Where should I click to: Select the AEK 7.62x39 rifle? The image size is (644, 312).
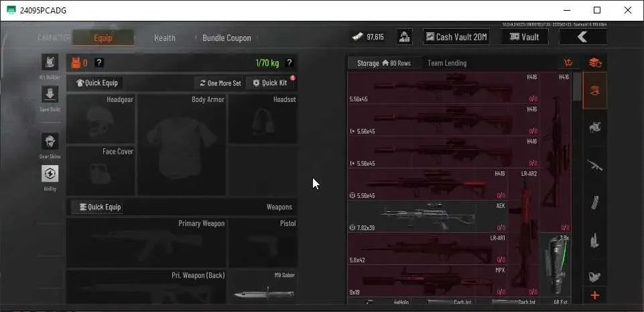(428, 217)
